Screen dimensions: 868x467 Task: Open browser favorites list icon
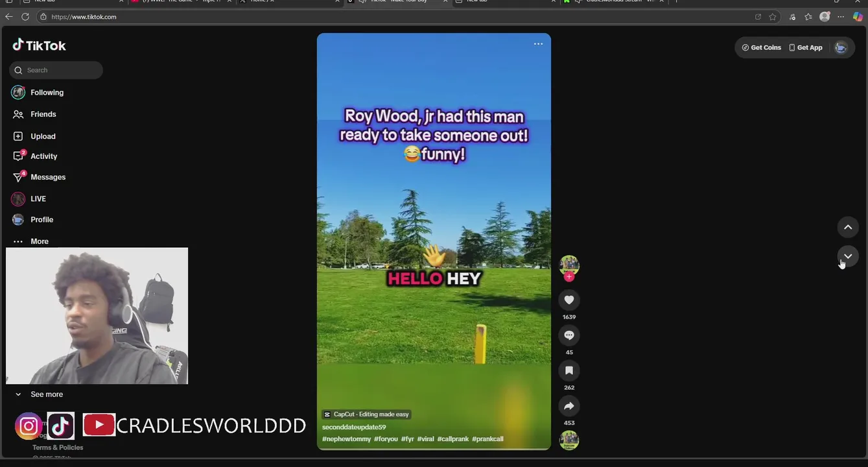(x=808, y=17)
